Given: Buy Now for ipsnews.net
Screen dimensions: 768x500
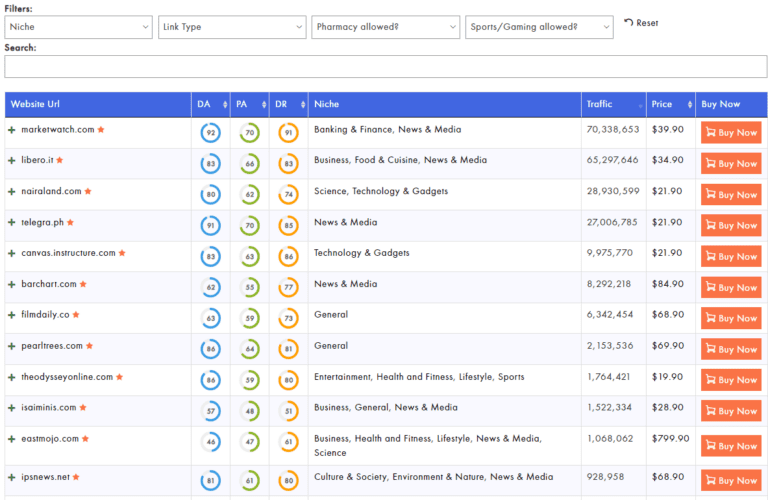Looking at the screenshot, I should pos(731,480).
